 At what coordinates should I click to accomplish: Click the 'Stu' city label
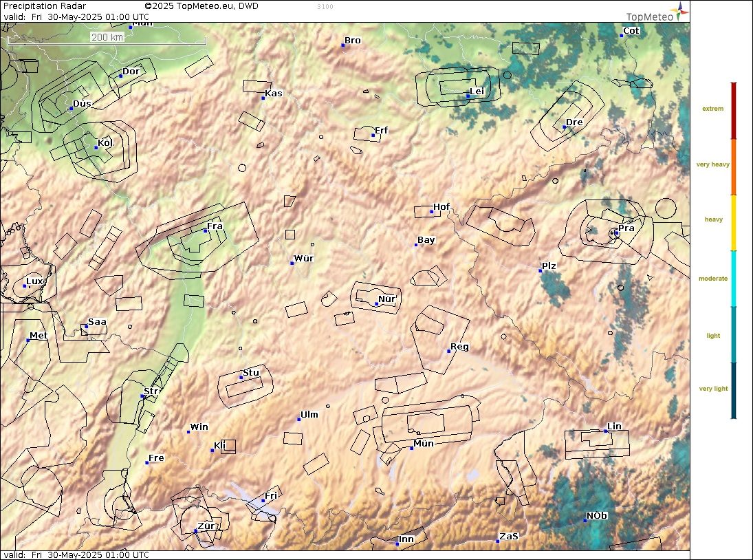pyautogui.click(x=251, y=372)
